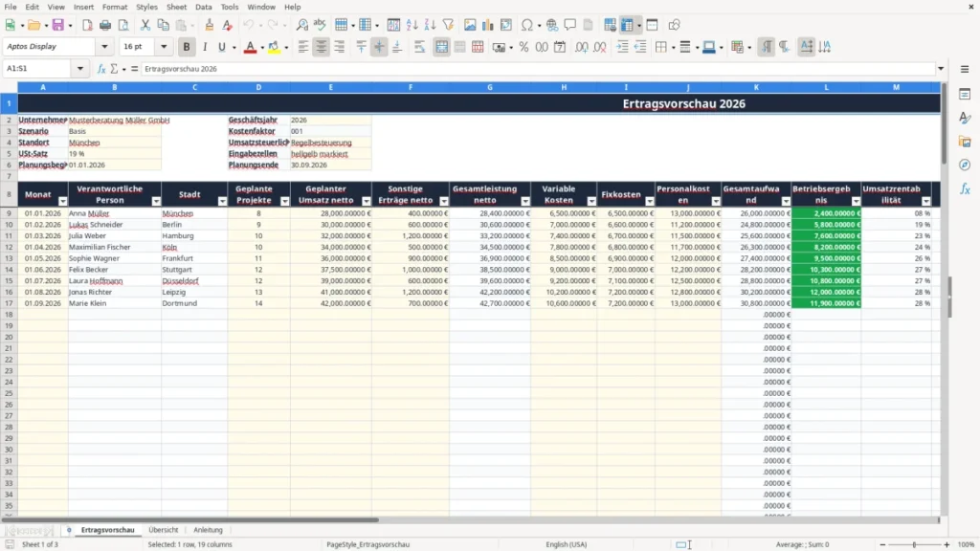Click the background highlight color swatch
The image size is (980, 551).
[274, 47]
